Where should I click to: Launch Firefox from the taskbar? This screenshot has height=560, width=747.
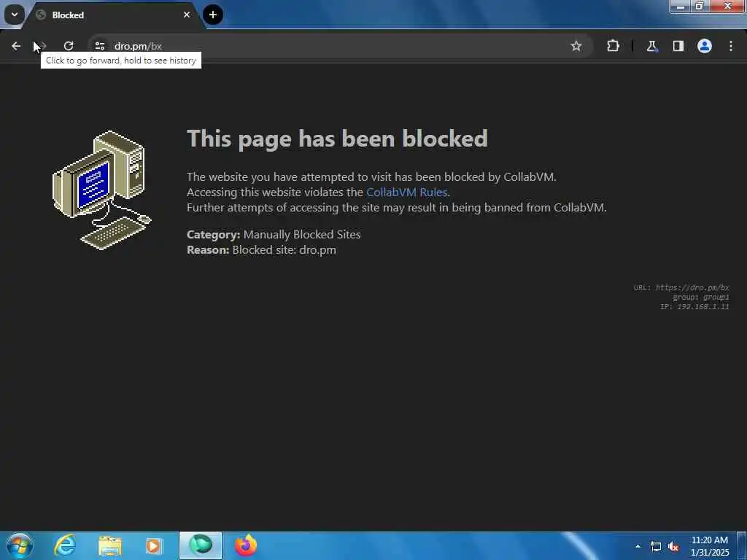(246, 545)
